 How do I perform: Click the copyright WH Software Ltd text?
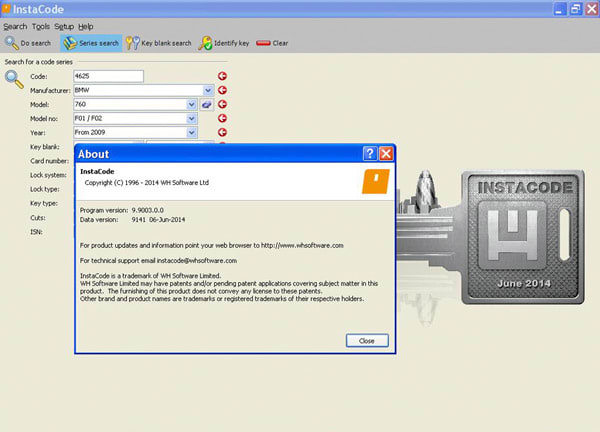coord(147,183)
